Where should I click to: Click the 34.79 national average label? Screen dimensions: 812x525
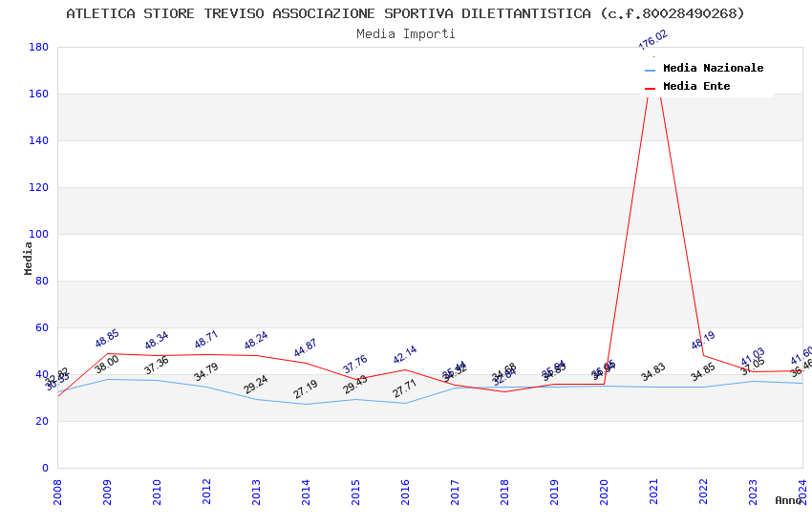206,372
